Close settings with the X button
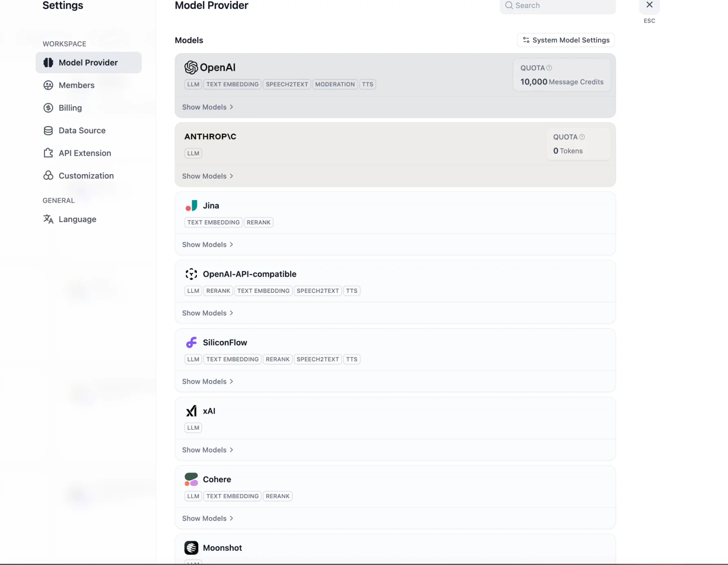Viewport: 728px width, 565px height. click(649, 5)
